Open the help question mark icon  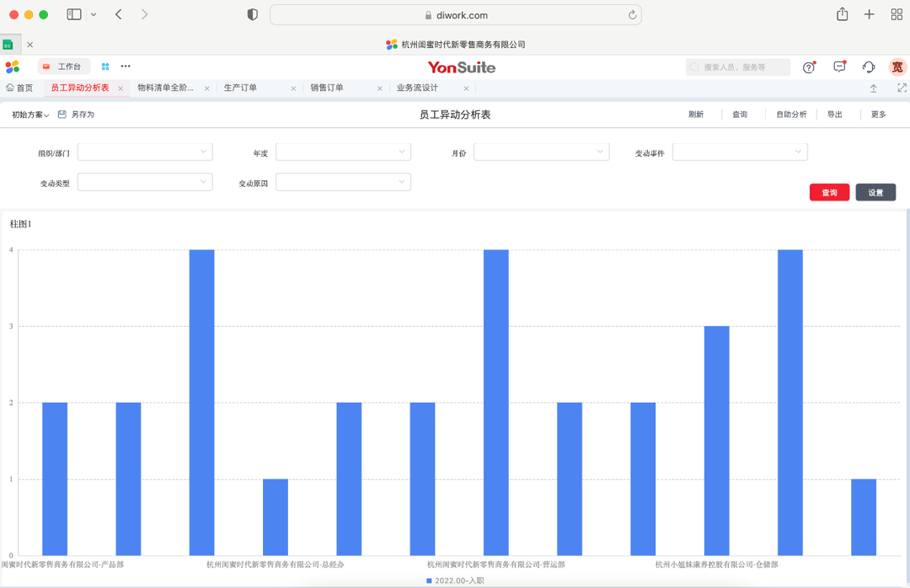(x=809, y=67)
